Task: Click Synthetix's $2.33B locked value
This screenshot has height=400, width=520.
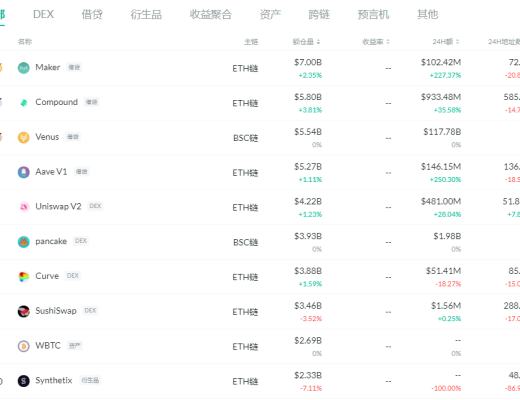Action: click(x=308, y=375)
